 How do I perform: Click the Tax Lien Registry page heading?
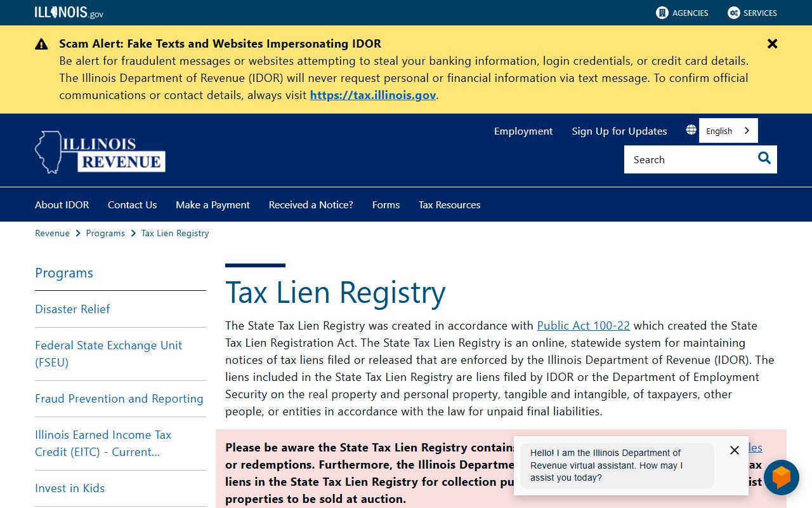(336, 292)
